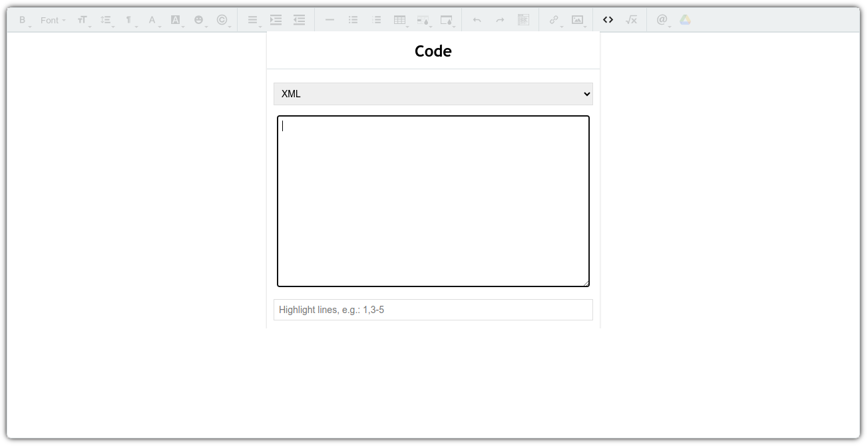Viewport: 868px width, 447px height.
Task: Open the insert image menu
Action: point(578,20)
